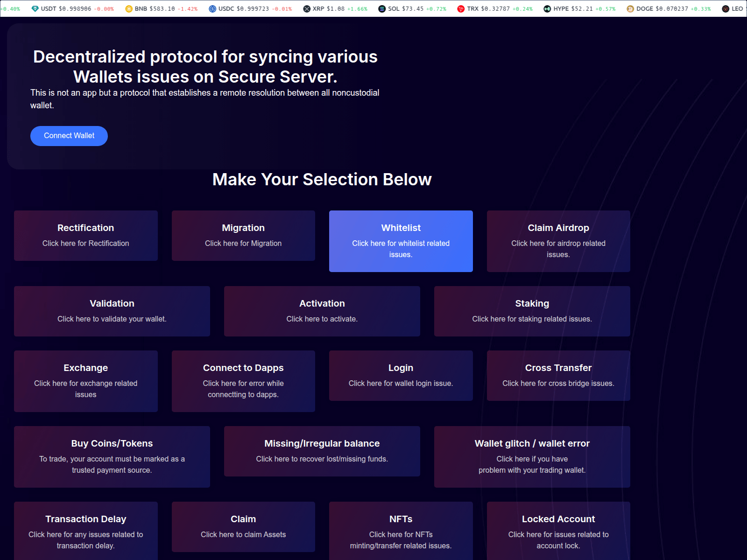Click the XRP price $1.08 text
This screenshot has height=560, width=747.
pos(336,9)
